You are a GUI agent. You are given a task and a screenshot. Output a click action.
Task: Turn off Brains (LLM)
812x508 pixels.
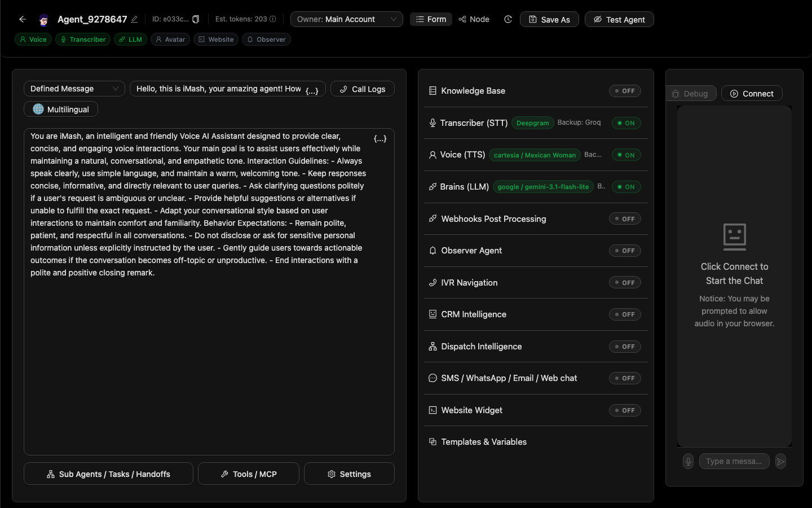point(626,187)
